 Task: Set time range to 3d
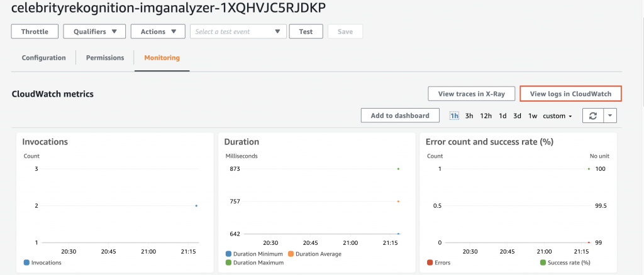(517, 116)
